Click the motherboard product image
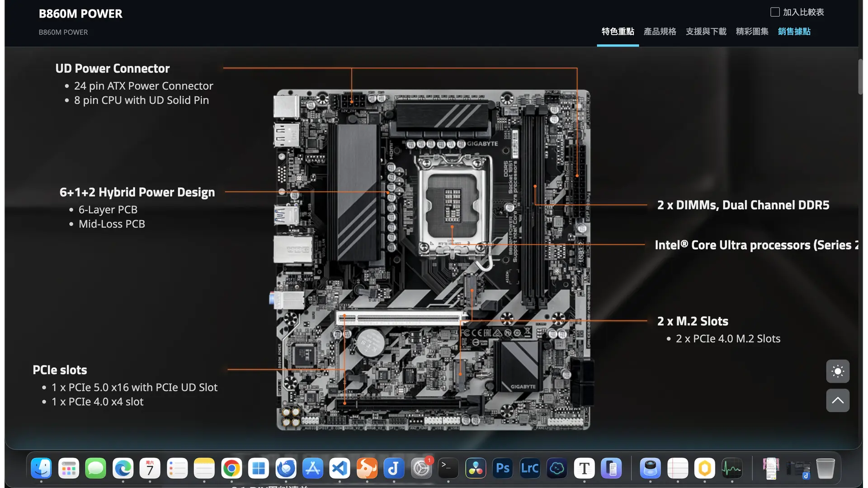 433,260
